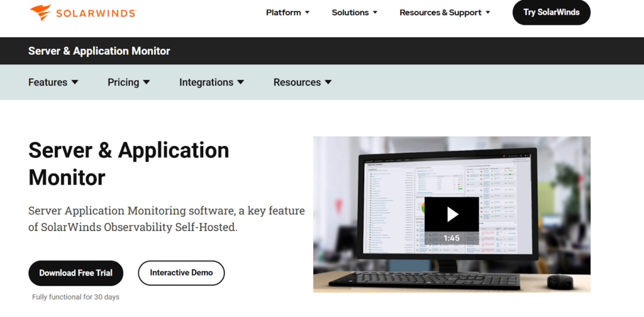Image resolution: width=644 pixels, height=317 pixels.
Task: Expand the Platform dropdown arrow
Action: [307, 13]
